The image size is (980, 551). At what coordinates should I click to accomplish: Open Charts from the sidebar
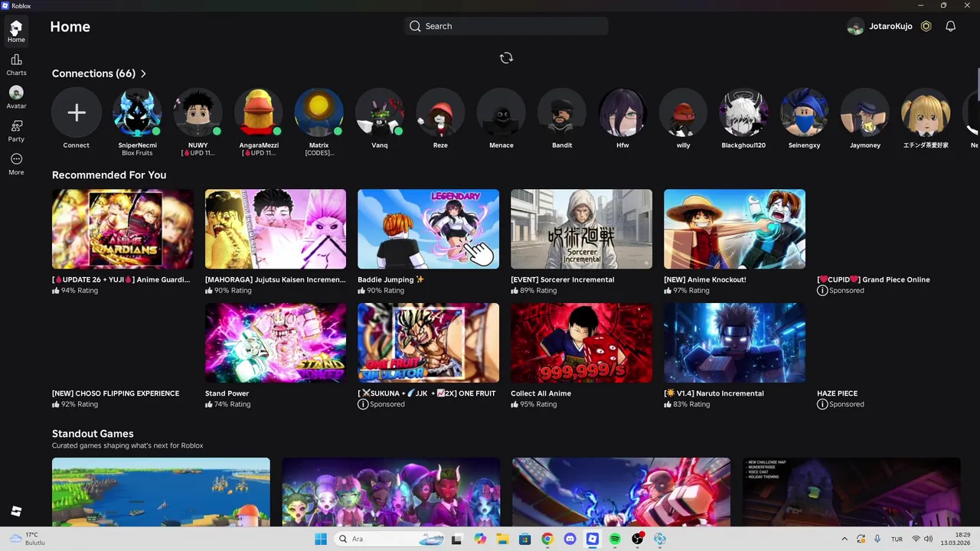[x=16, y=64]
